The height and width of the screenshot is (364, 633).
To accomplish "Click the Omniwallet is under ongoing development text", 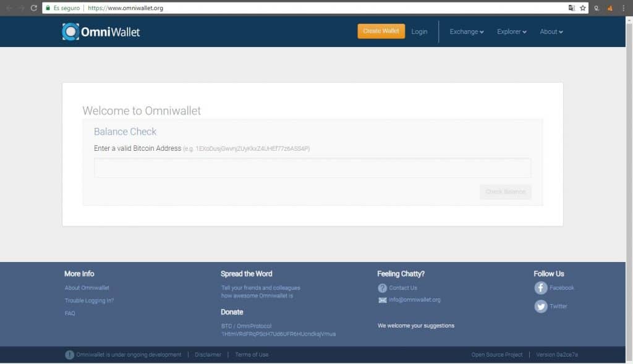I will [x=129, y=355].
